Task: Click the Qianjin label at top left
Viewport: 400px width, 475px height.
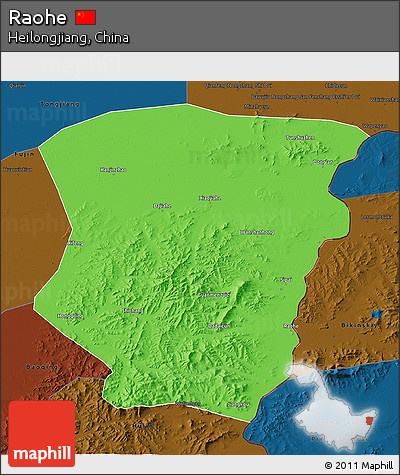Action: pyautogui.click(x=18, y=86)
